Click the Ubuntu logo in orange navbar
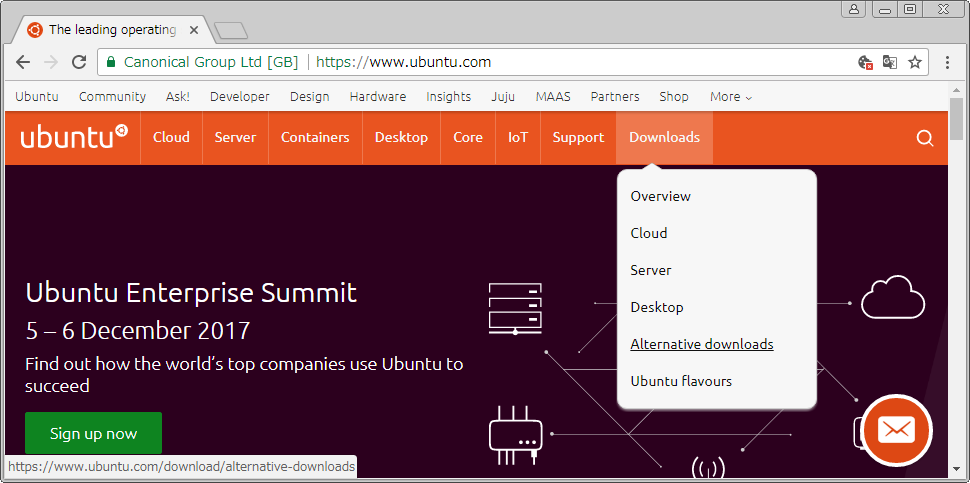970x483 pixels. [73, 137]
